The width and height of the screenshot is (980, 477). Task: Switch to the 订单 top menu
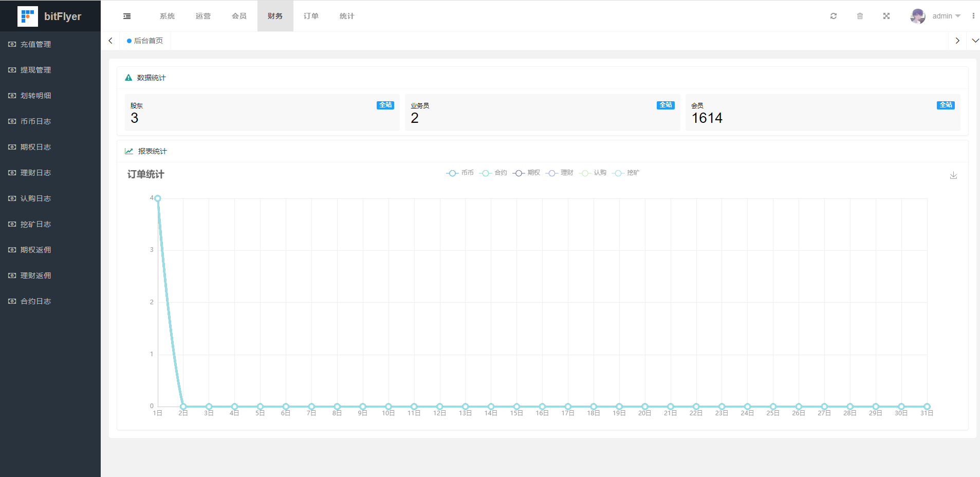pos(311,16)
